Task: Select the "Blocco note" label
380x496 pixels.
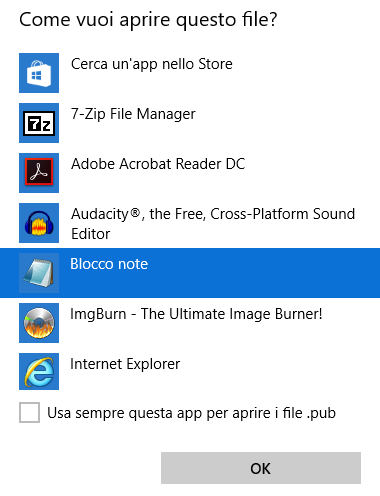Action: 109,264
